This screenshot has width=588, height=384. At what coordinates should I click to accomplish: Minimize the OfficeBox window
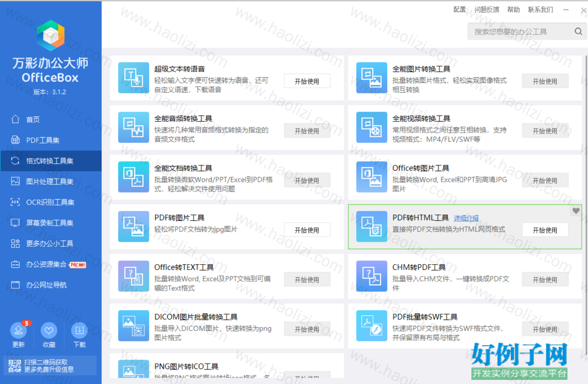coord(566,10)
